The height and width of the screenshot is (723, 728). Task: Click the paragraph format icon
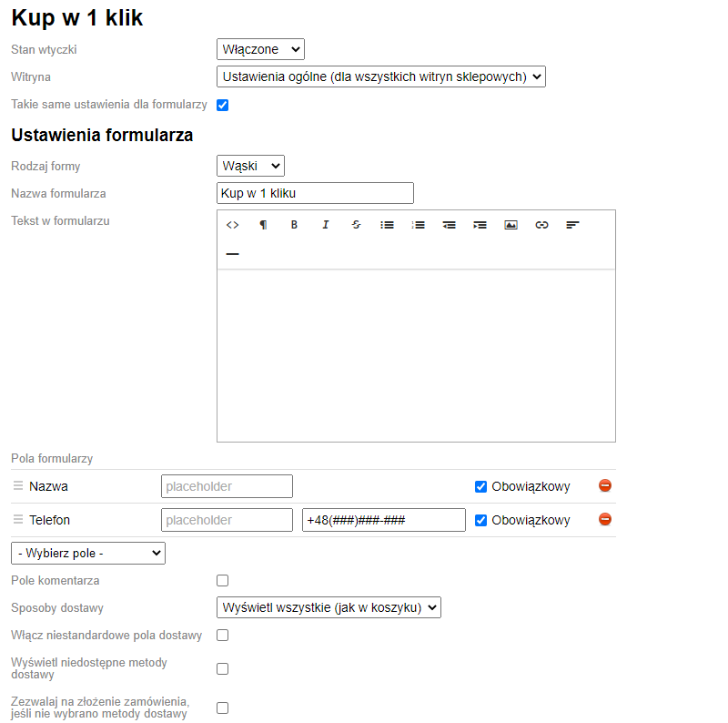263,225
